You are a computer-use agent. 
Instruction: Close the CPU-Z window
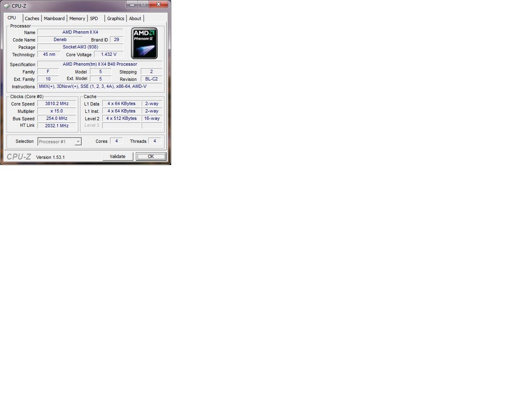click(158, 5)
